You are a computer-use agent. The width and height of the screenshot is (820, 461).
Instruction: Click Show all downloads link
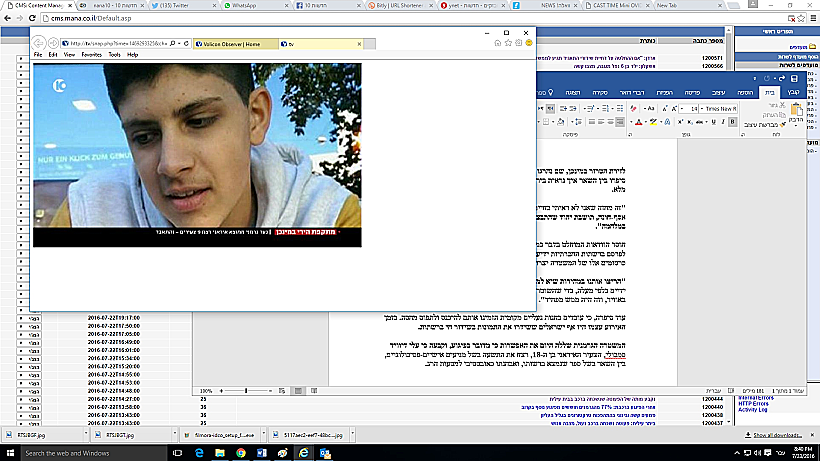(x=777, y=435)
